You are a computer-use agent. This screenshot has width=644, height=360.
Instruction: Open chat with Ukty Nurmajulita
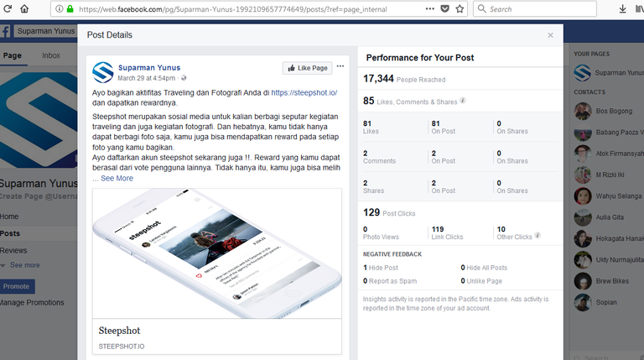click(x=609, y=260)
